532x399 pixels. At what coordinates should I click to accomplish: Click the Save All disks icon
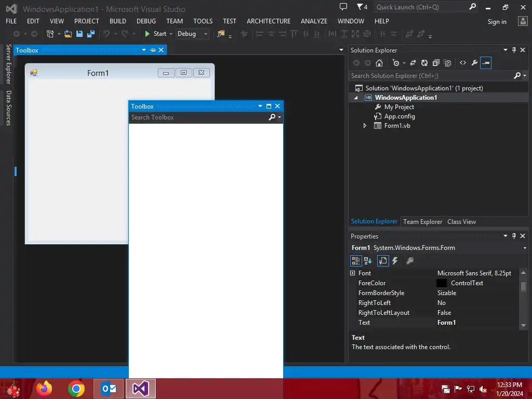coord(90,34)
